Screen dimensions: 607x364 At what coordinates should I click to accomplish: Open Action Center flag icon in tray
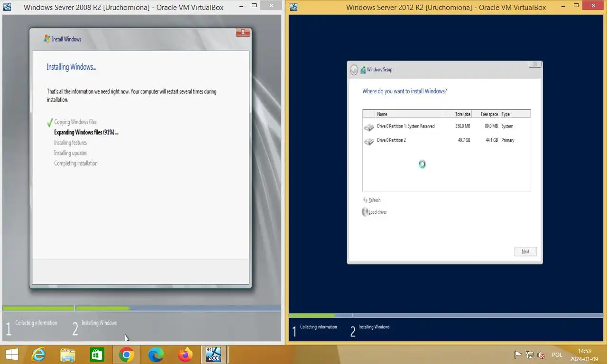tap(518, 355)
